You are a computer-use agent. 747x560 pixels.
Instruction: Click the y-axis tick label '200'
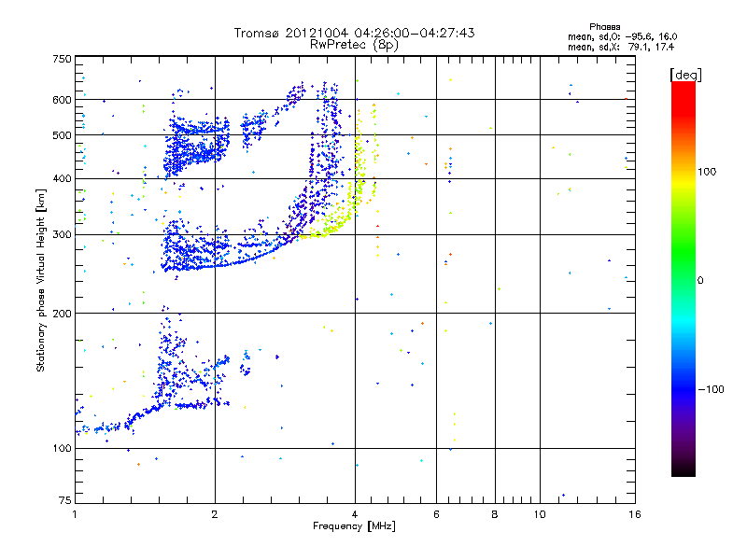point(62,314)
